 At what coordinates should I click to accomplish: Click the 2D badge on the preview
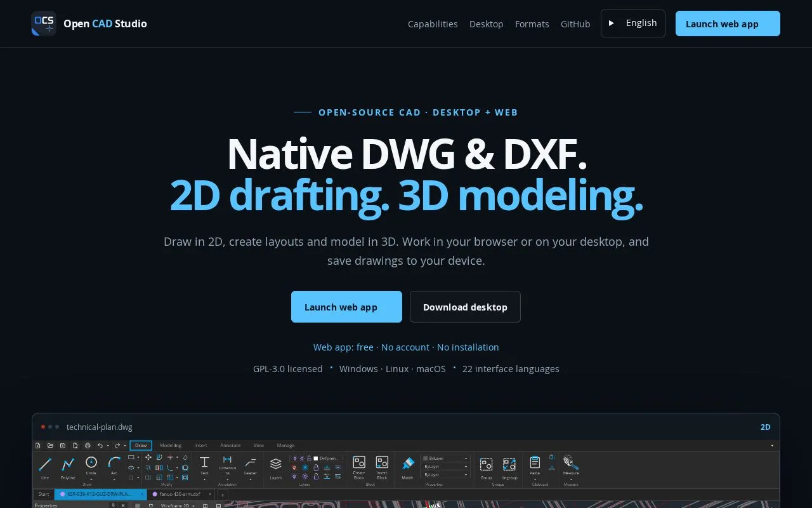[766, 427]
